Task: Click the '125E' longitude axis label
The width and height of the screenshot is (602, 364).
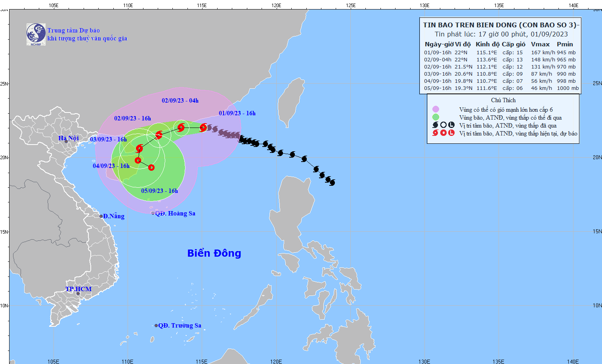Action: pyautogui.click(x=350, y=5)
